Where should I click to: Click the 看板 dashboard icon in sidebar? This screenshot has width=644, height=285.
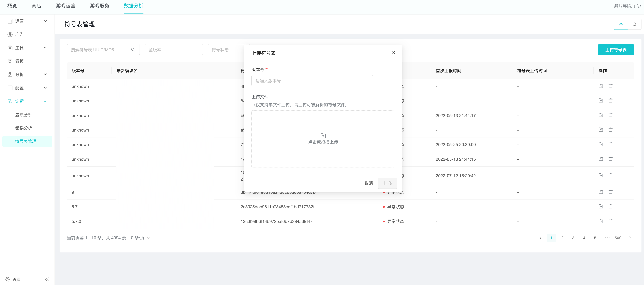[x=10, y=61]
